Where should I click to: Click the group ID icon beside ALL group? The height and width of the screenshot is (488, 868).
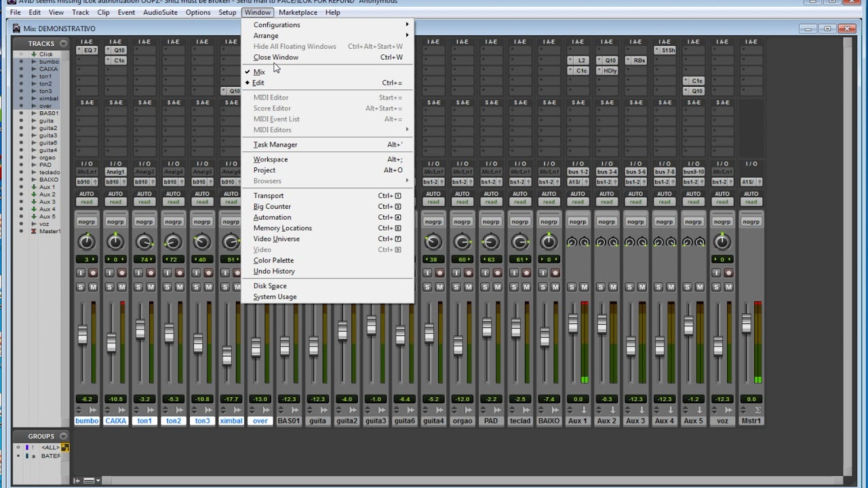(65, 447)
